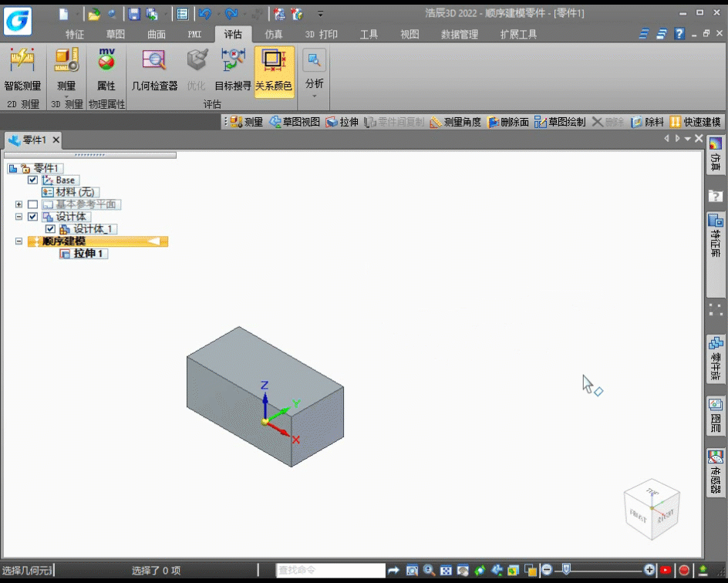Open the 零件族 side panel tab
The height and width of the screenshot is (583, 728).
coord(716,359)
